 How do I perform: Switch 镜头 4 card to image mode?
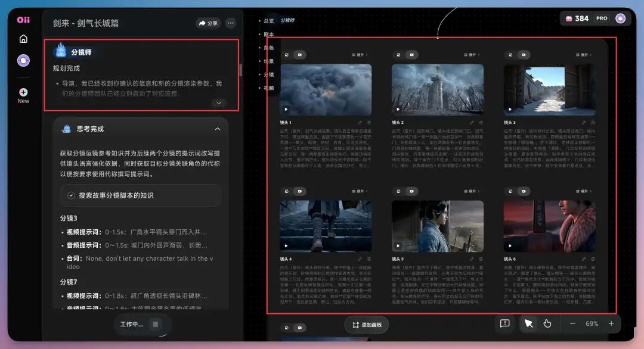287,191
